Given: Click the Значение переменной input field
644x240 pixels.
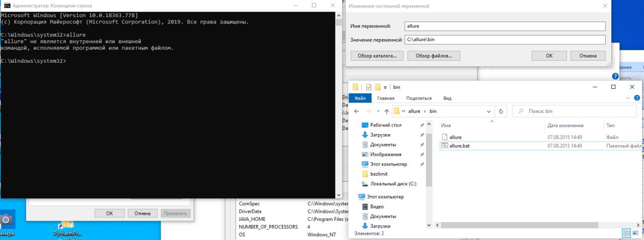Looking at the screenshot, I should (x=505, y=40).
